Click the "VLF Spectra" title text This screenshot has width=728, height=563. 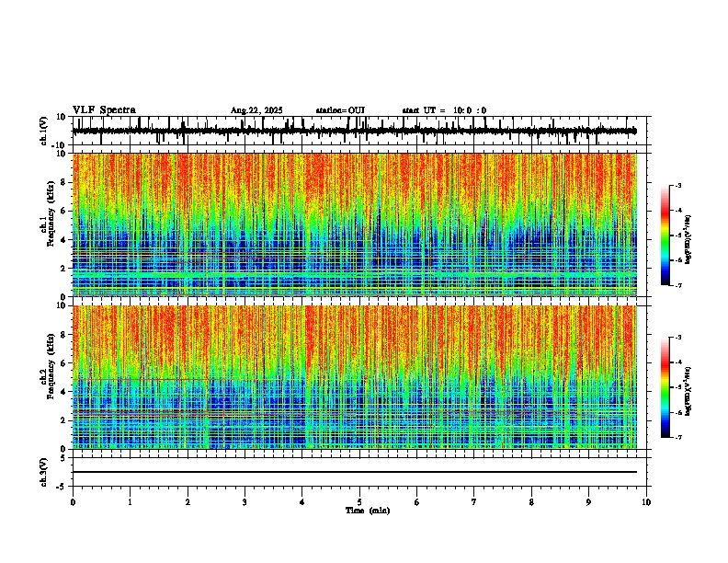pos(104,110)
